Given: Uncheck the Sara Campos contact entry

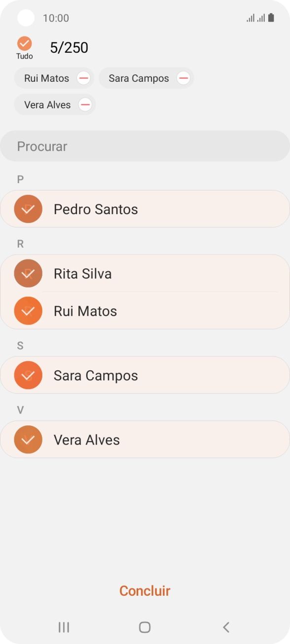Looking at the screenshot, I should [28, 375].
